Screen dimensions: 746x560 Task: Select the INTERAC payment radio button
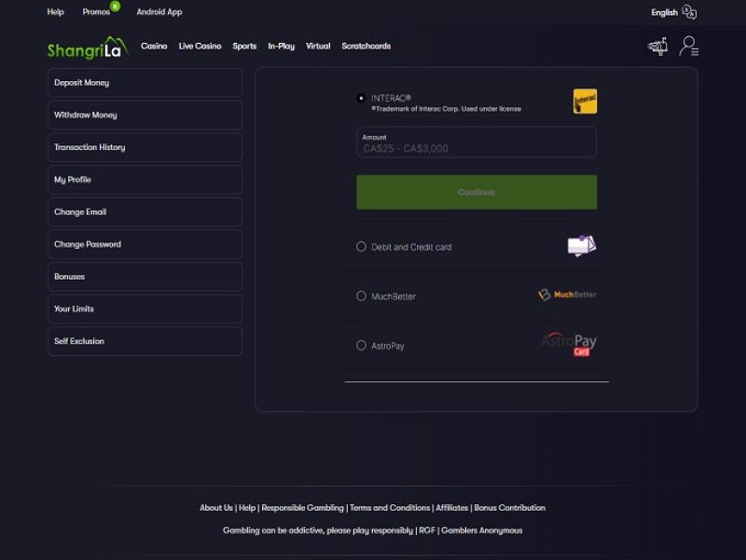(361, 98)
